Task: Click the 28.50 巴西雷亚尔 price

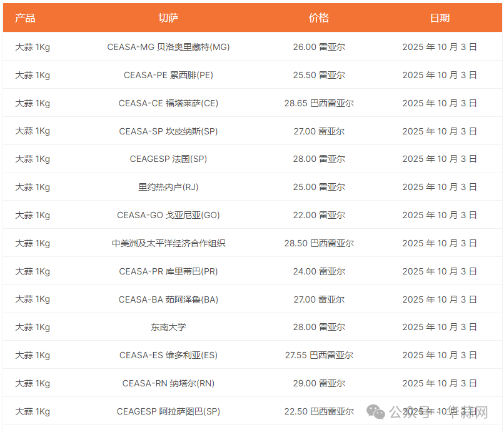Action: 319,243
